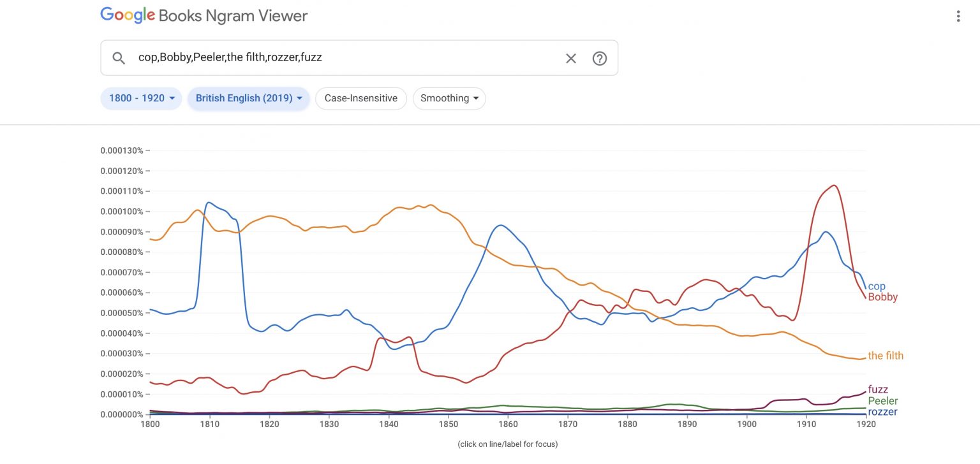Open the British English (2019) corpus dropdown

pyautogui.click(x=248, y=98)
